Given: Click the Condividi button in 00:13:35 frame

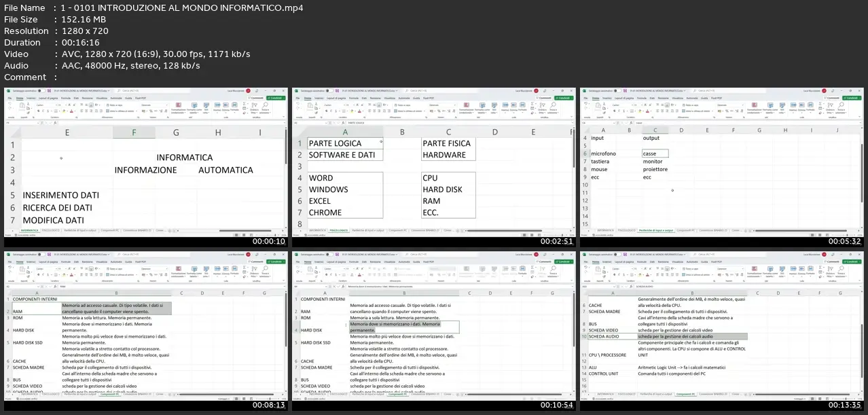Looking at the screenshot, I should click(852, 261).
